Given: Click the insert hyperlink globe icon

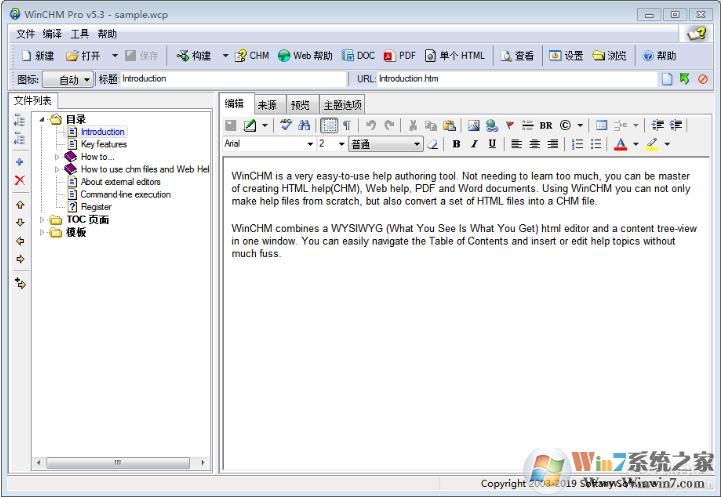Looking at the screenshot, I should [492, 125].
